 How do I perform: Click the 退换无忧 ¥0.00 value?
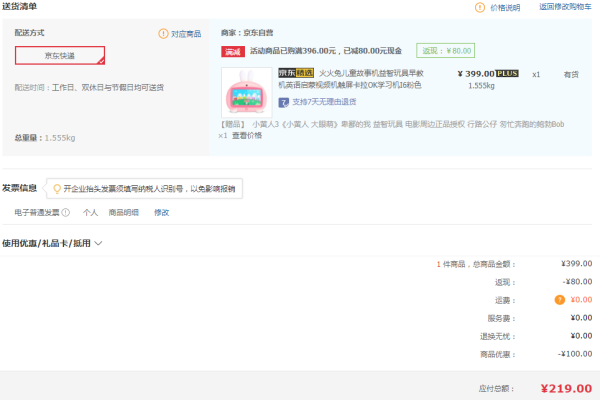pos(581,336)
